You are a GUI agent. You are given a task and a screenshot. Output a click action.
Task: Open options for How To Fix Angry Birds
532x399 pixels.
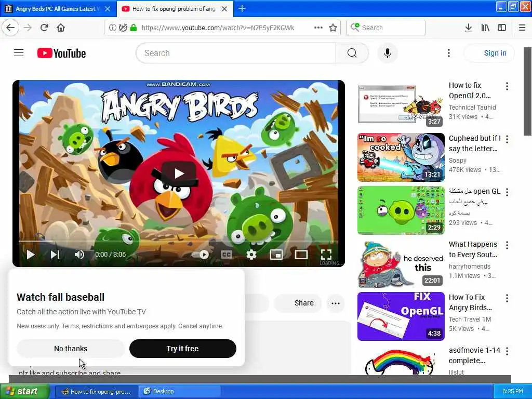click(507, 298)
